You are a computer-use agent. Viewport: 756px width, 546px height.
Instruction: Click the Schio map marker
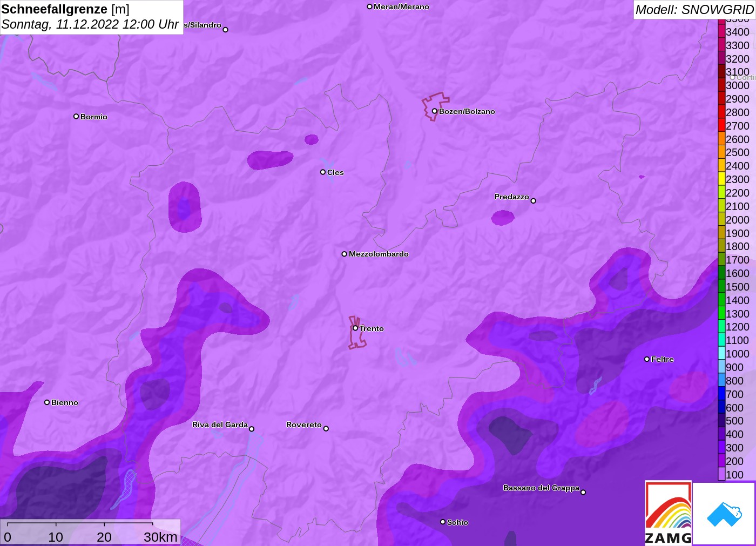pyautogui.click(x=443, y=522)
